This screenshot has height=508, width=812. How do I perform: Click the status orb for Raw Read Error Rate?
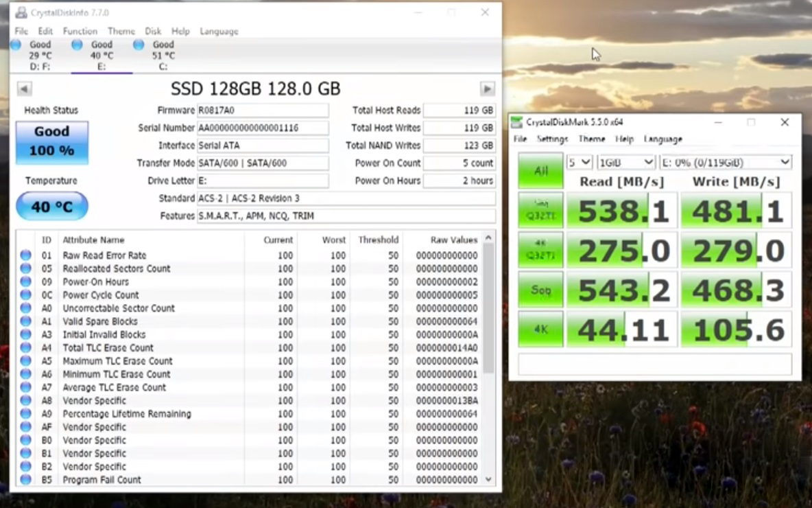[26, 255]
